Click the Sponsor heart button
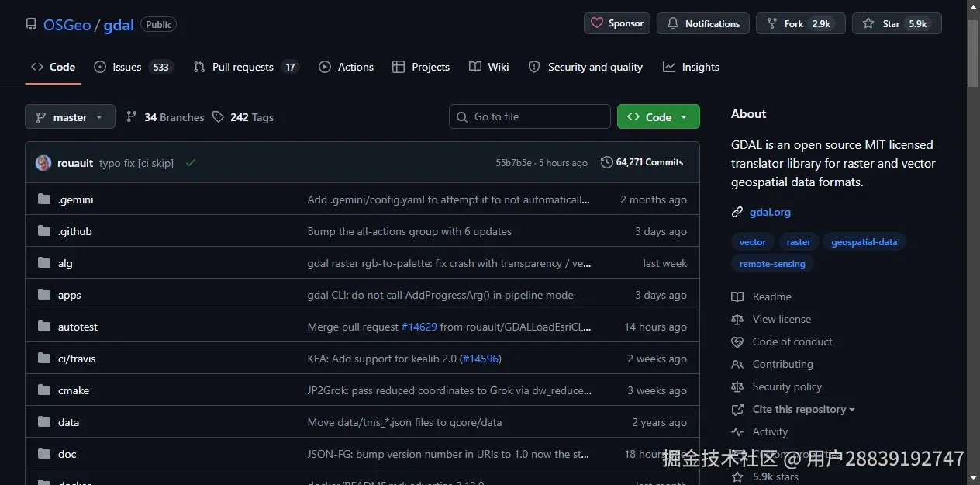 pyautogui.click(x=617, y=23)
